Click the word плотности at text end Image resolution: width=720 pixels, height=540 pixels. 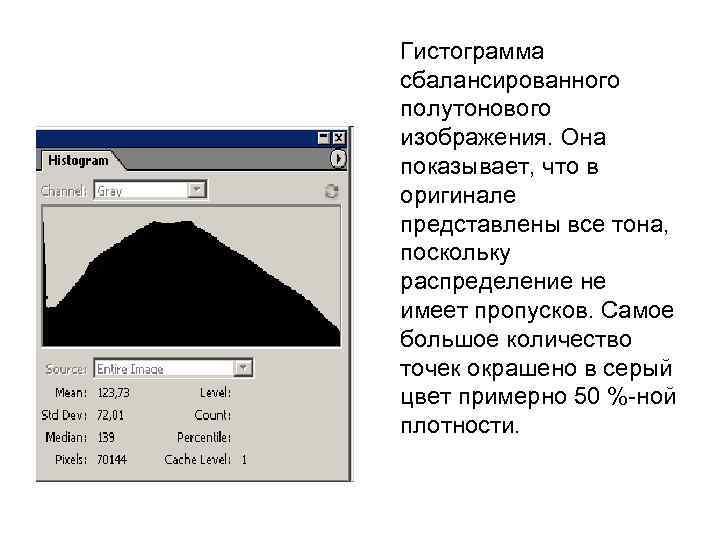[459, 426]
